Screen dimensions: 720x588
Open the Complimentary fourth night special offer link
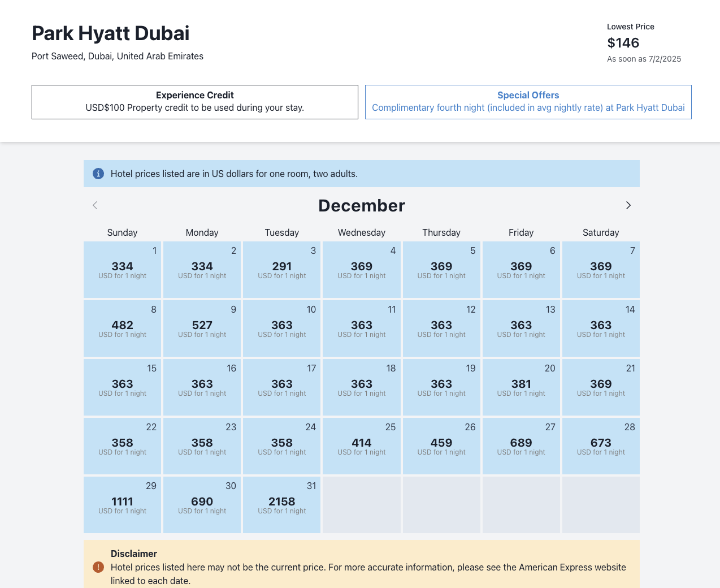click(x=528, y=107)
